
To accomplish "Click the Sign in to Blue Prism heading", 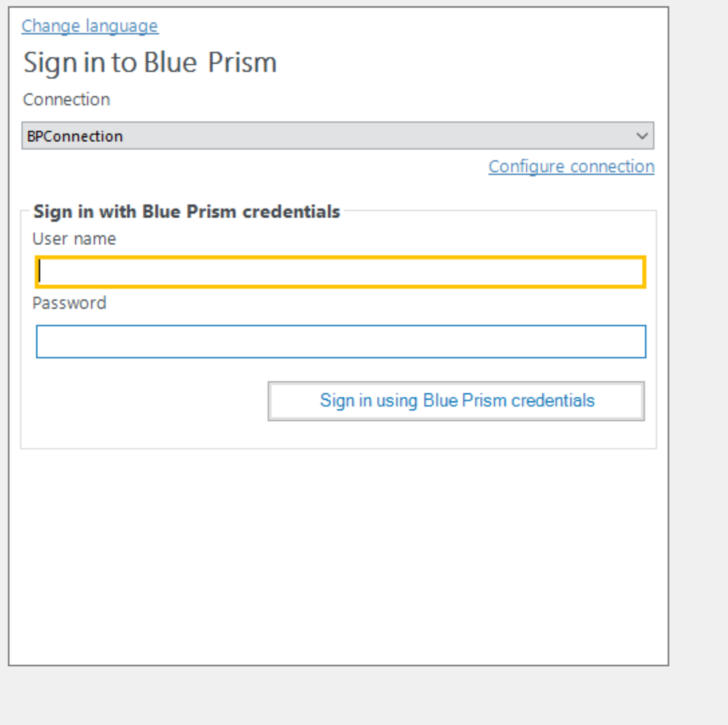I will (x=150, y=63).
